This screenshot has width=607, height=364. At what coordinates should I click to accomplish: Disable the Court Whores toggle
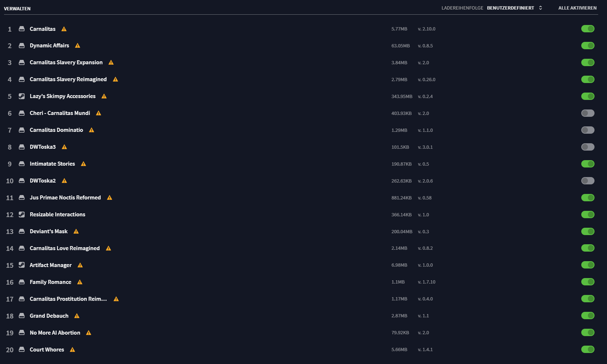588,349
